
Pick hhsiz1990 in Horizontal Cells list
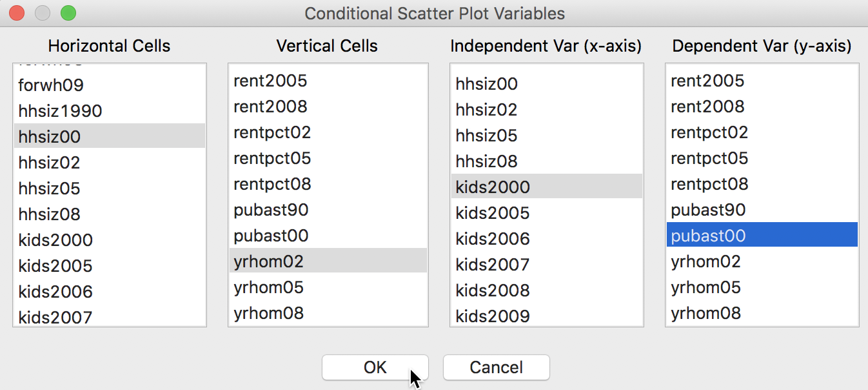click(110, 110)
